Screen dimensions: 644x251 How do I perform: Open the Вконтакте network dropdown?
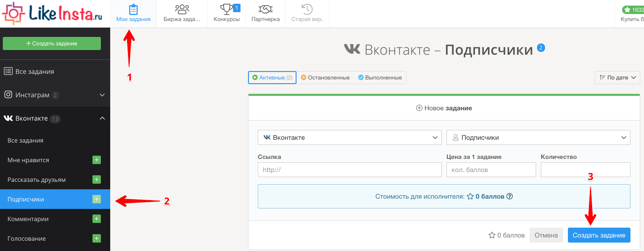coord(350,137)
